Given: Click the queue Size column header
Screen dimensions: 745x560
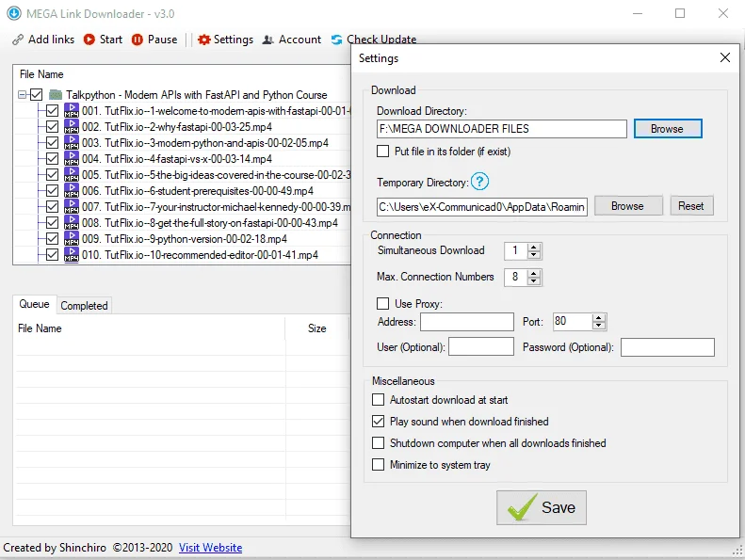Looking at the screenshot, I should 316,328.
